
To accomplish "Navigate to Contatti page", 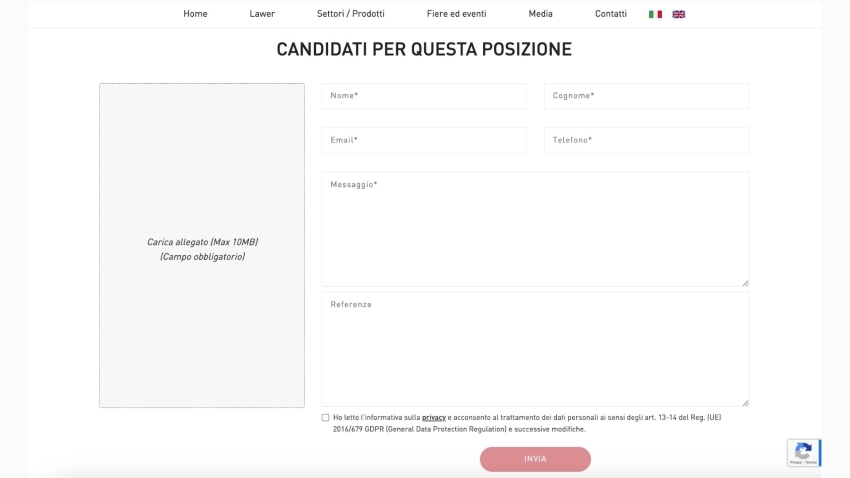I will [610, 14].
